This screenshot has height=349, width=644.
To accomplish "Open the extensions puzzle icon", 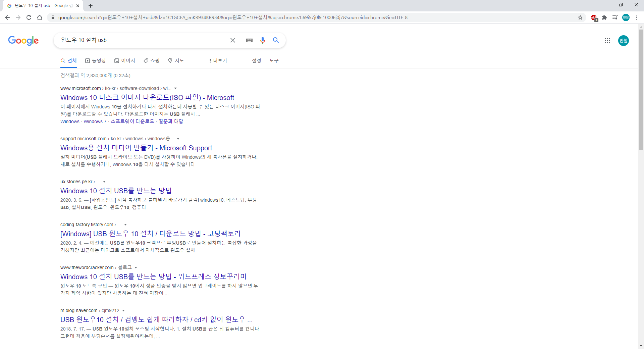I will (604, 17).
